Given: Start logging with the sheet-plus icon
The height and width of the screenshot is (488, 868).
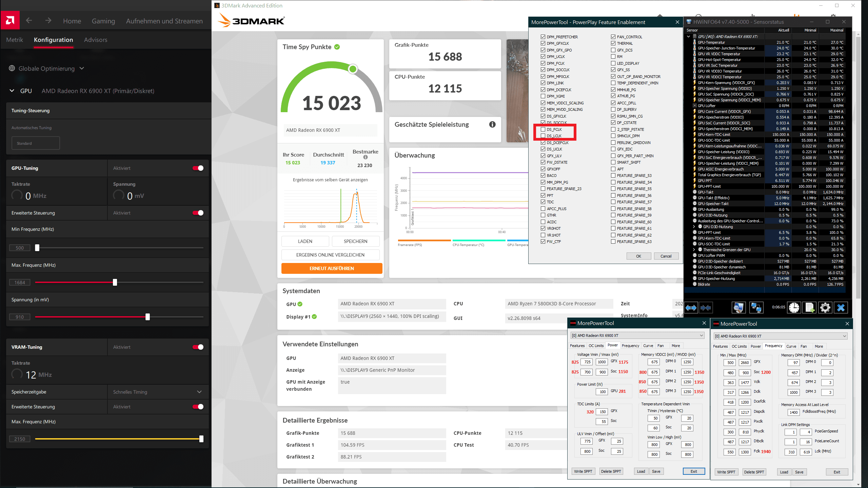Looking at the screenshot, I should [x=809, y=307].
